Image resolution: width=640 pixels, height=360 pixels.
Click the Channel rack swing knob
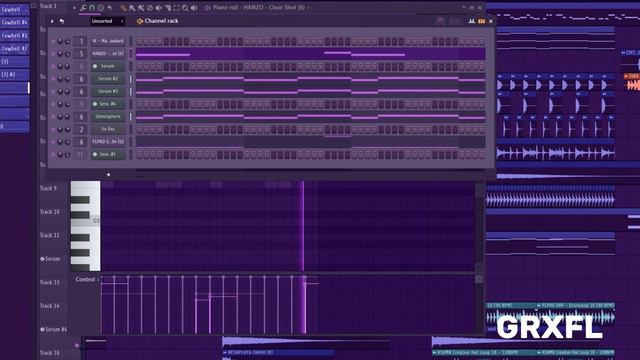[x=440, y=21]
